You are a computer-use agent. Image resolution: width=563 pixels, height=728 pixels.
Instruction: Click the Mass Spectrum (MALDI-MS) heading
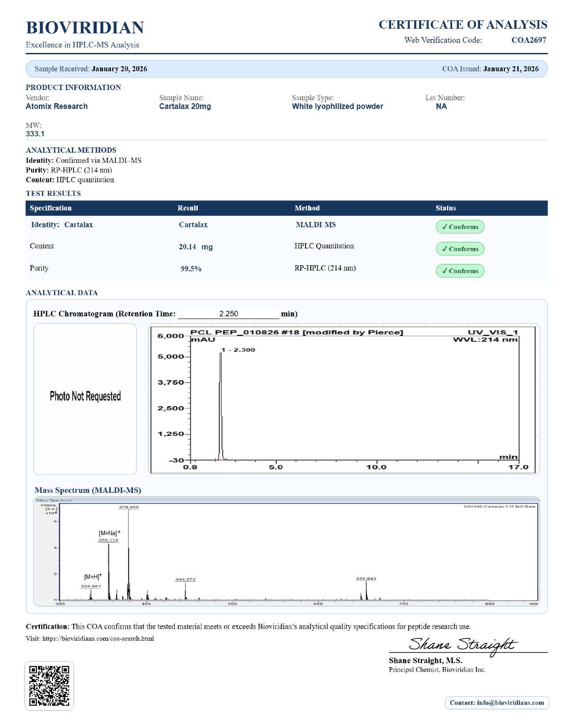(x=88, y=490)
